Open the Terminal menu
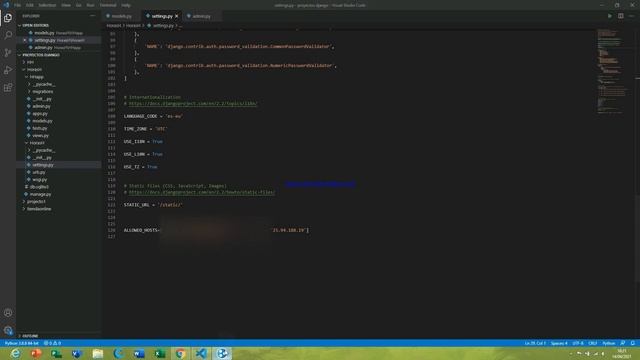Viewport: 640px width, 360px height. 108,5
